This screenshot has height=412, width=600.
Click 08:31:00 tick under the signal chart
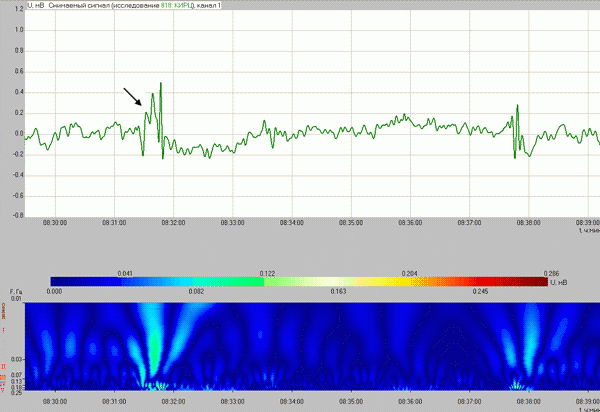click(x=114, y=223)
